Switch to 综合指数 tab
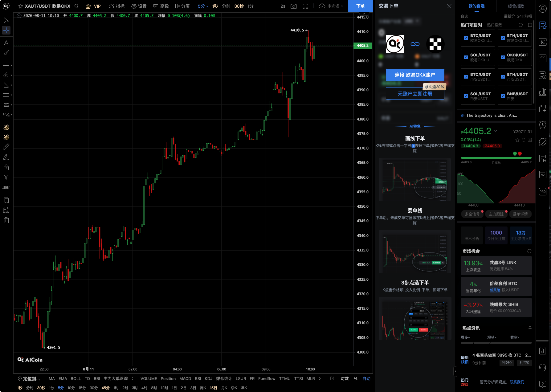 tap(516, 6)
